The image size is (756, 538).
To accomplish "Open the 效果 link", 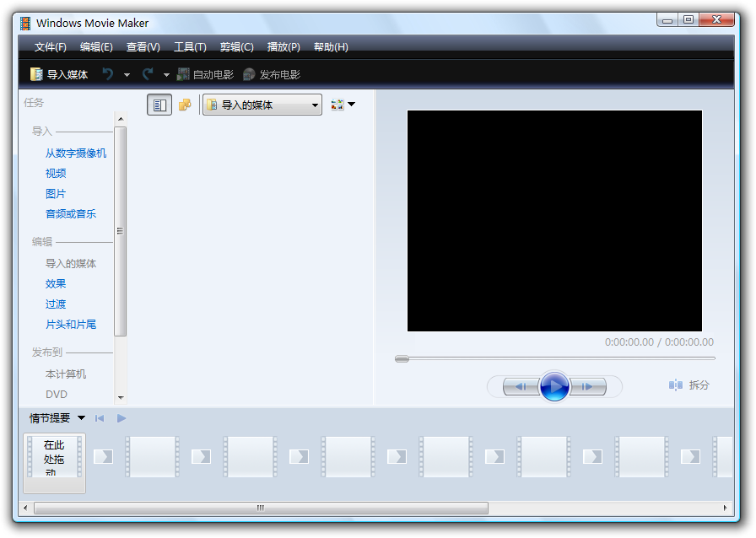I will pos(56,284).
